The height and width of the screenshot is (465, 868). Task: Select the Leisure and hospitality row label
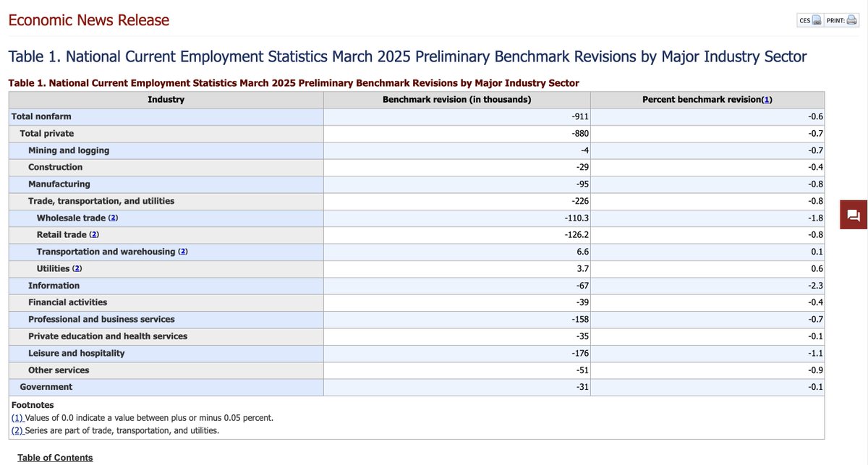pyautogui.click(x=77, y=353)
